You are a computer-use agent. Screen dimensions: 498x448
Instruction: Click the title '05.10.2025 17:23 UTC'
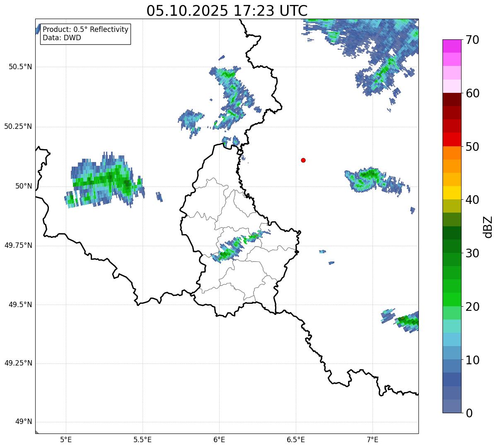[x=227, y=11]
